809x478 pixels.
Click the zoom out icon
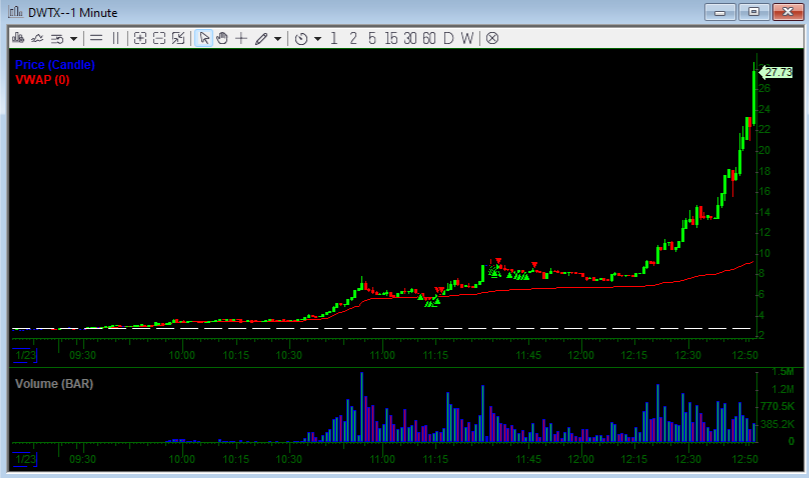tap(159, 38)
